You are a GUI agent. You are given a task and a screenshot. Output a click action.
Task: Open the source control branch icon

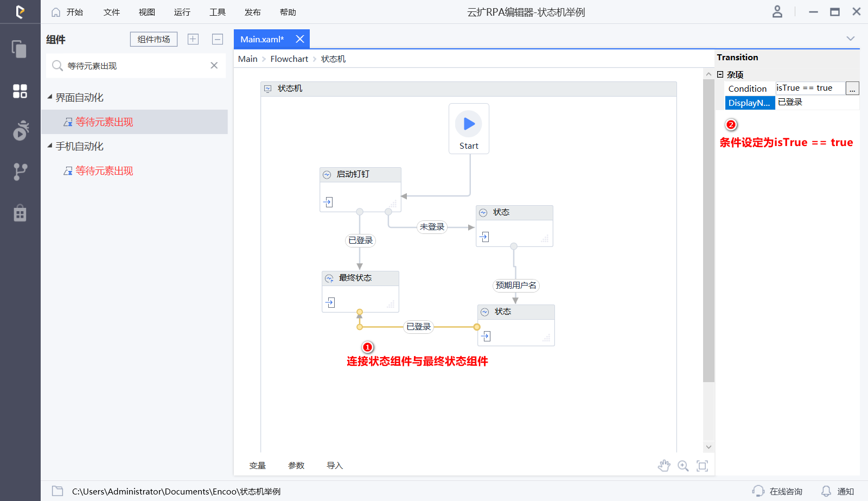click(20, 172)
